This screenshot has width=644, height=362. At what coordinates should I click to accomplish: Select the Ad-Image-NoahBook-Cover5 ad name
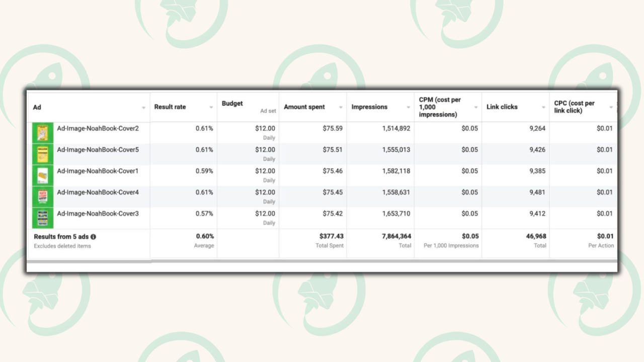[x=98, y=150]
